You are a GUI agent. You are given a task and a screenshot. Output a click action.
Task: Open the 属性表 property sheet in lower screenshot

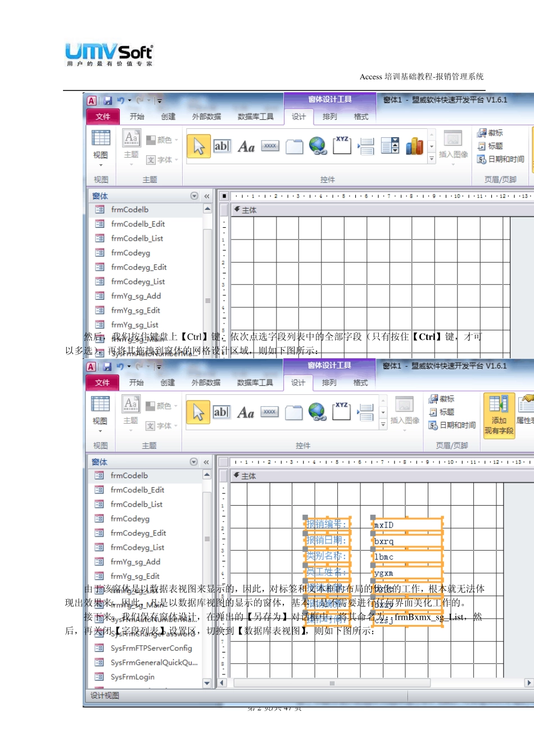(x=526, y=411)
